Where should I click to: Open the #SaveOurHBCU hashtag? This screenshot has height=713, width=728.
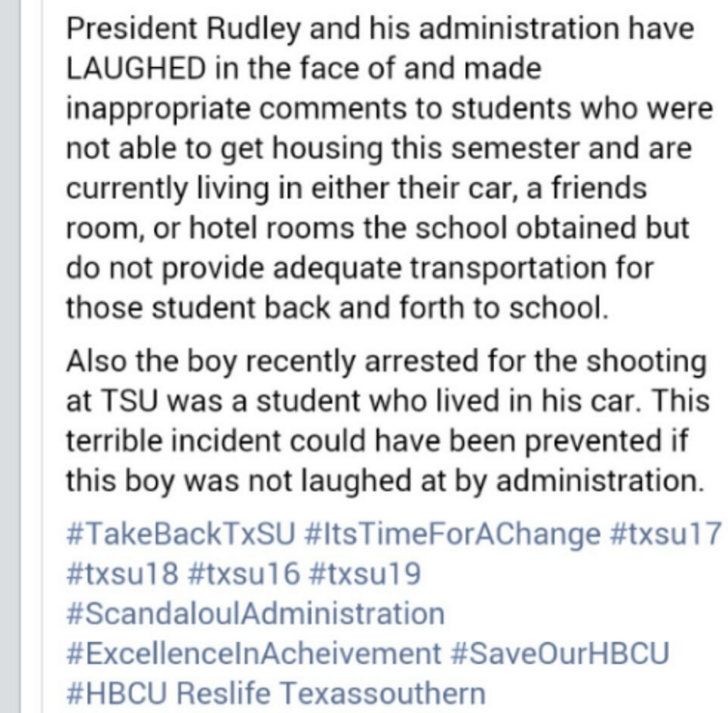tap(560, 653)
